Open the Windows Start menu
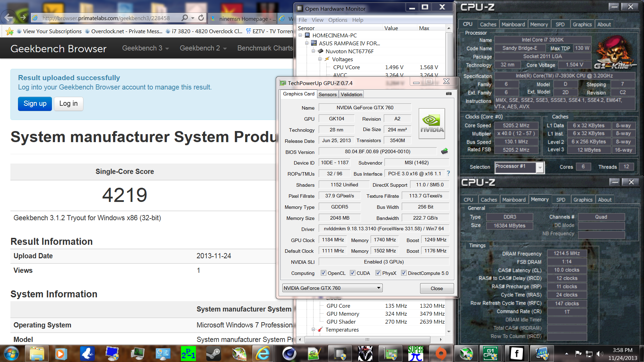The height and width of the screenshot is (362, 644). [x=11, y=354]
